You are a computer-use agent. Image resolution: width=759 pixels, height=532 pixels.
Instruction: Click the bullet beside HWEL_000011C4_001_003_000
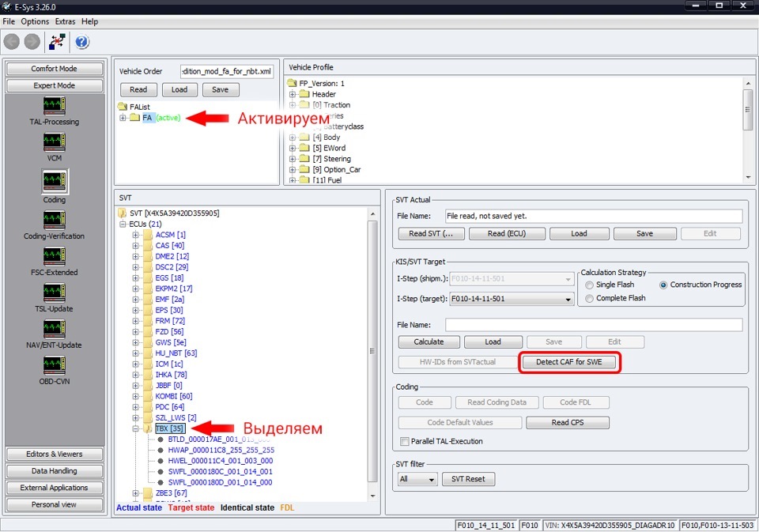160,461
